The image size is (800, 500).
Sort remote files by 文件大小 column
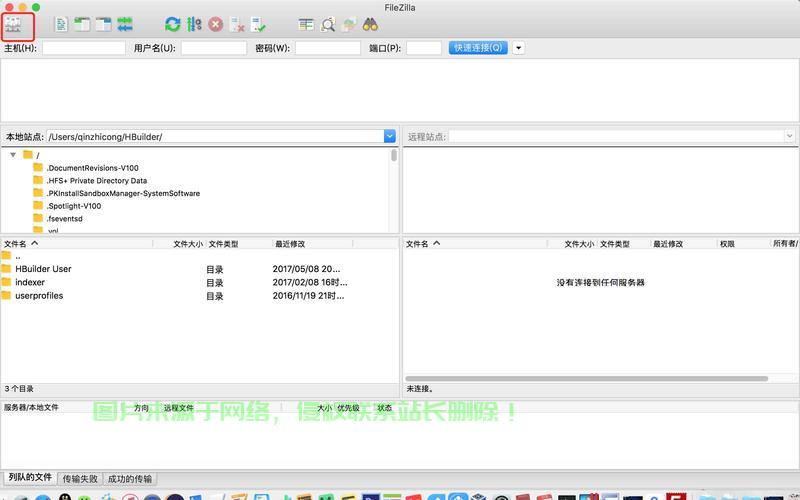click(572, 244)
